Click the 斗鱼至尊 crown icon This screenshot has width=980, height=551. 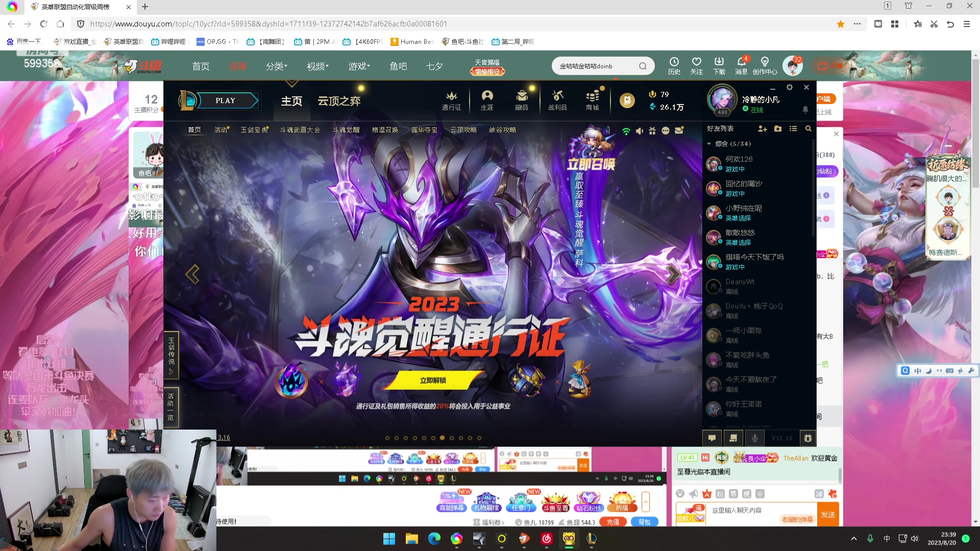pos(555,500)
